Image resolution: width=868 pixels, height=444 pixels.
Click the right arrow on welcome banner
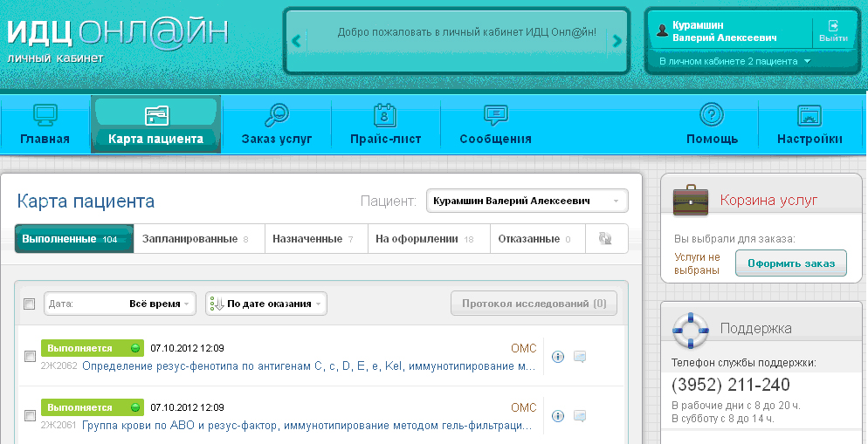pyautogui.click(x=617, y=41)
